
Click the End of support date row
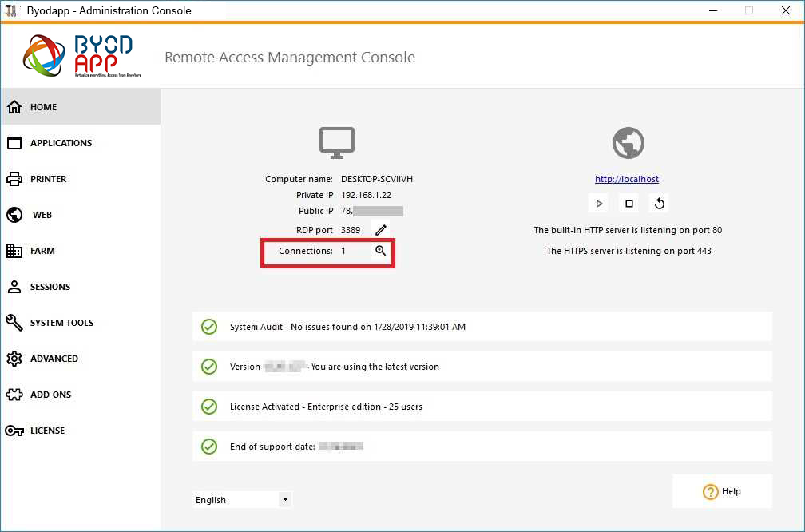482,447
